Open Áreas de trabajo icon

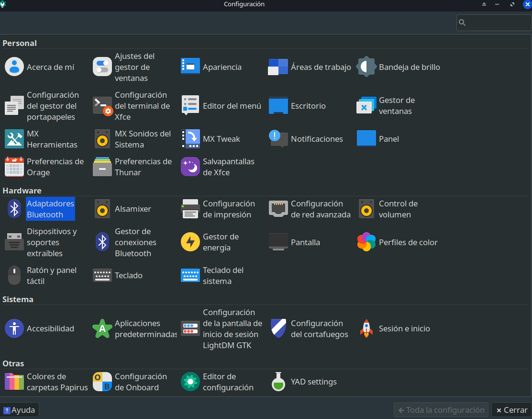point(278,67)
